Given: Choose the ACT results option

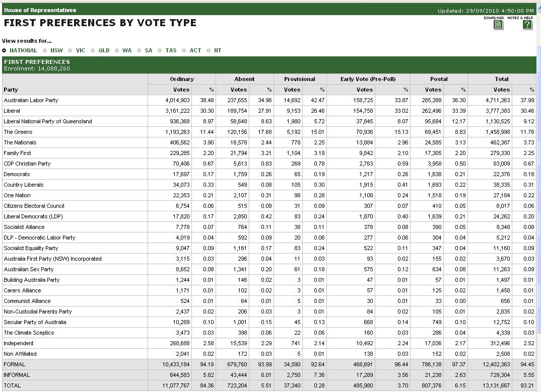Looking at the screenshot, I should pos(184,50).
